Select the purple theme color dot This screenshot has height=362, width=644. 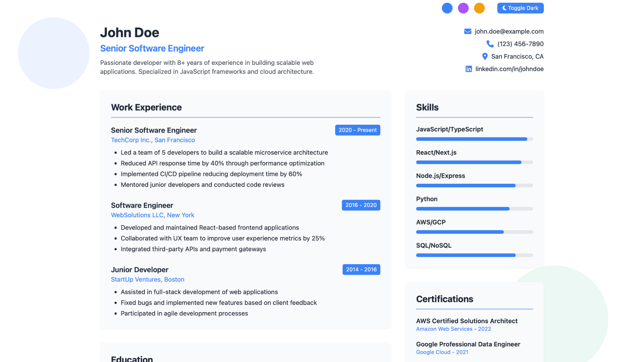pos(463,8)
